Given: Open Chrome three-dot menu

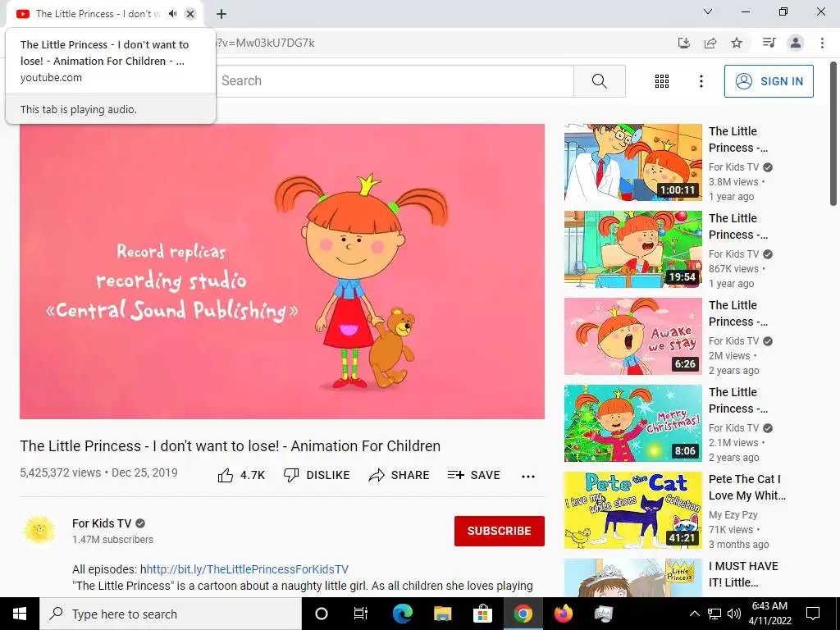Looking at the screenshot, I should pos(822,43).
